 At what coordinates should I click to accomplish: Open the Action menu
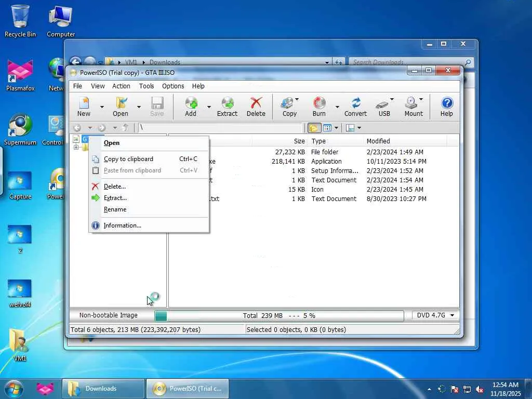(x=121, y=86)
